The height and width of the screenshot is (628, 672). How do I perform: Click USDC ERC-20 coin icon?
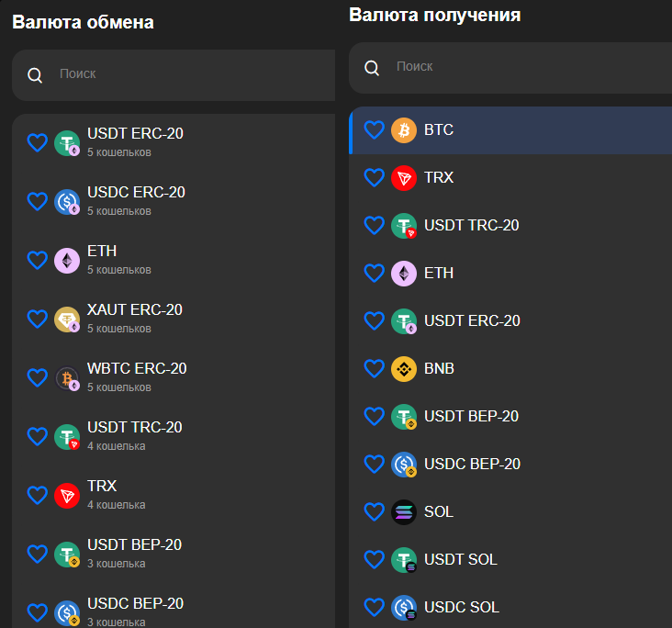pyautogui.click(x=67, y=202)
